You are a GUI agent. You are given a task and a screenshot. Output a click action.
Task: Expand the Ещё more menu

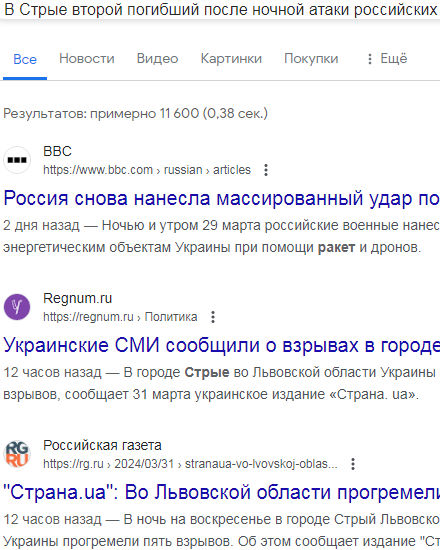click(x=387, y=59)
